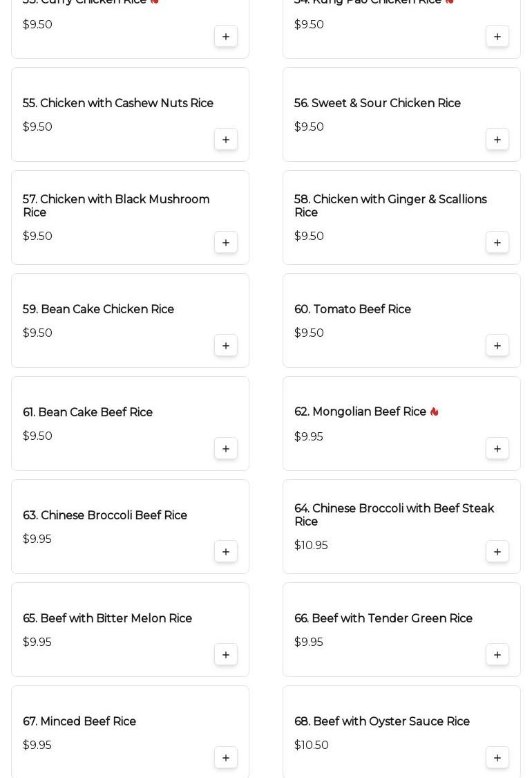Select the 67. Minced Beef Rice title
Image resolution: width=532 pixels, height=778 pixels.
79,721
